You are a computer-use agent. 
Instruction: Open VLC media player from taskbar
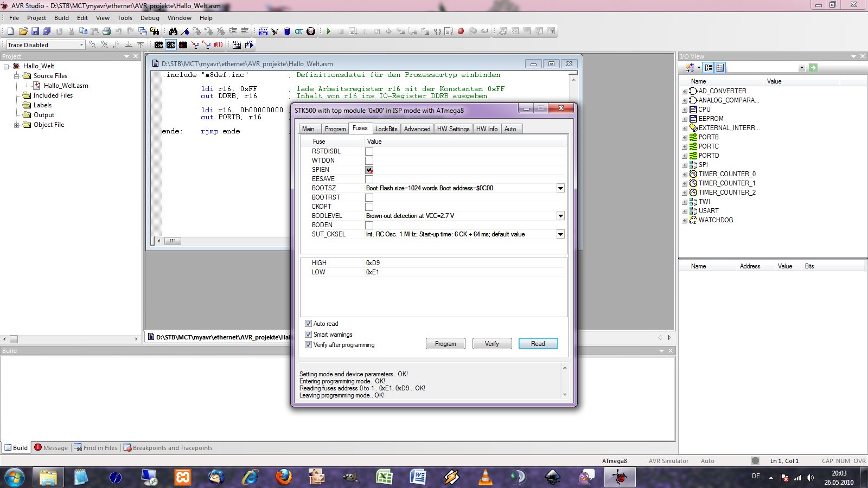[x=486, y=477]
